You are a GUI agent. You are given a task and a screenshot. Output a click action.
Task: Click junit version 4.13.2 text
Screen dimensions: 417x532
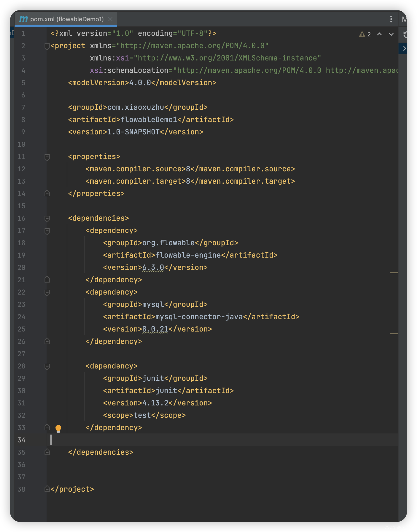155,403
